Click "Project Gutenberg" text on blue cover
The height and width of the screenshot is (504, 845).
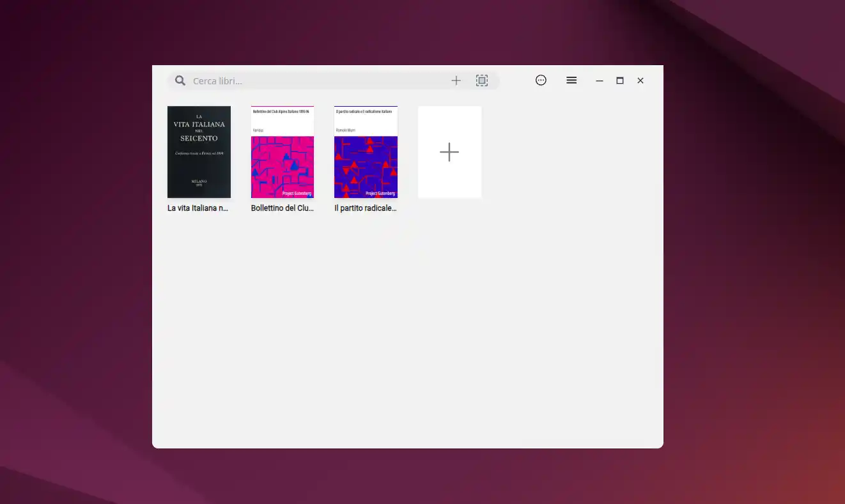[x=380, y=193]
